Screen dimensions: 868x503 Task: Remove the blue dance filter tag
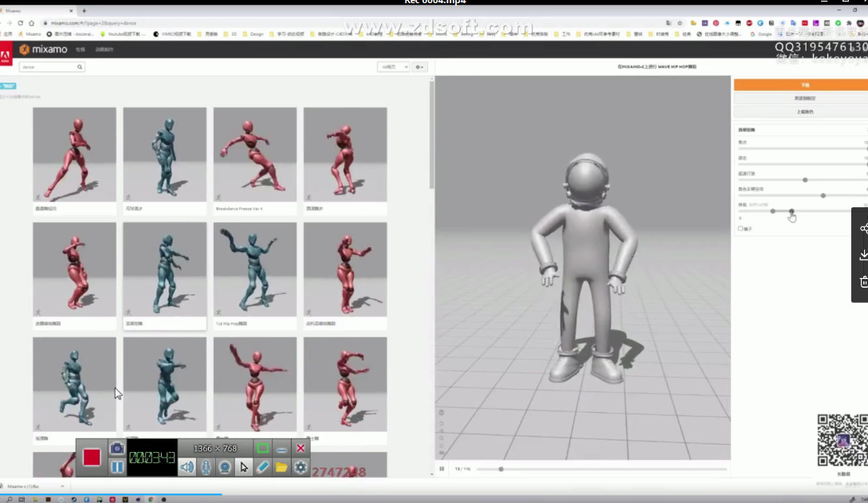[8, 86]
